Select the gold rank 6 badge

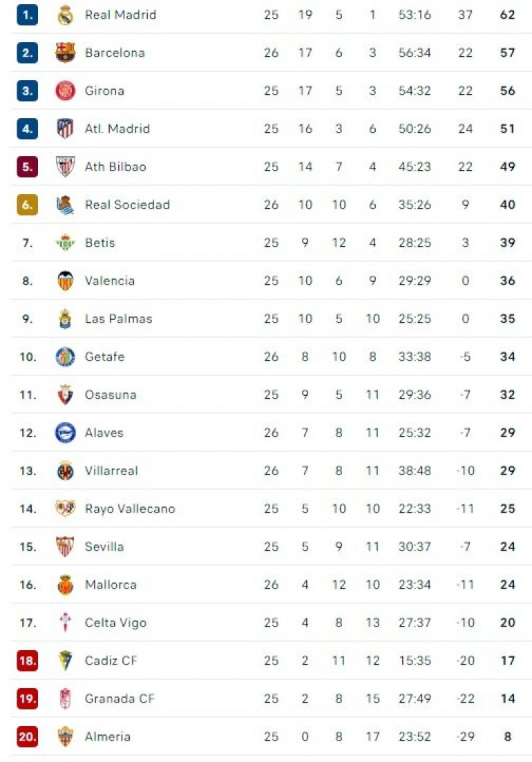tap(27, 204)
